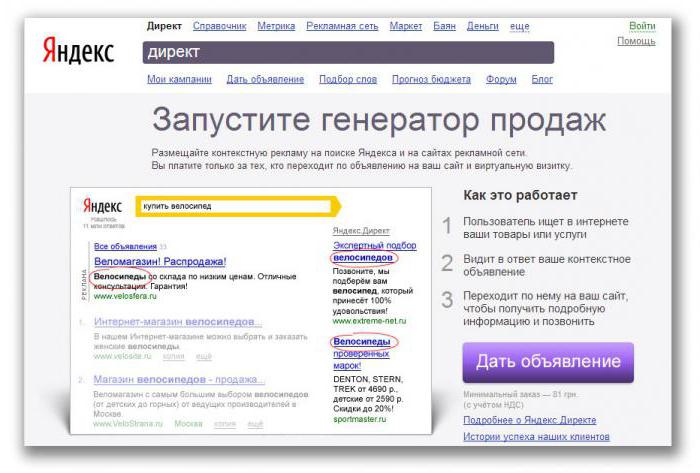This screenshot has width=700, height=473.
Task: Click the директ header bar
Action: point(348,52)
